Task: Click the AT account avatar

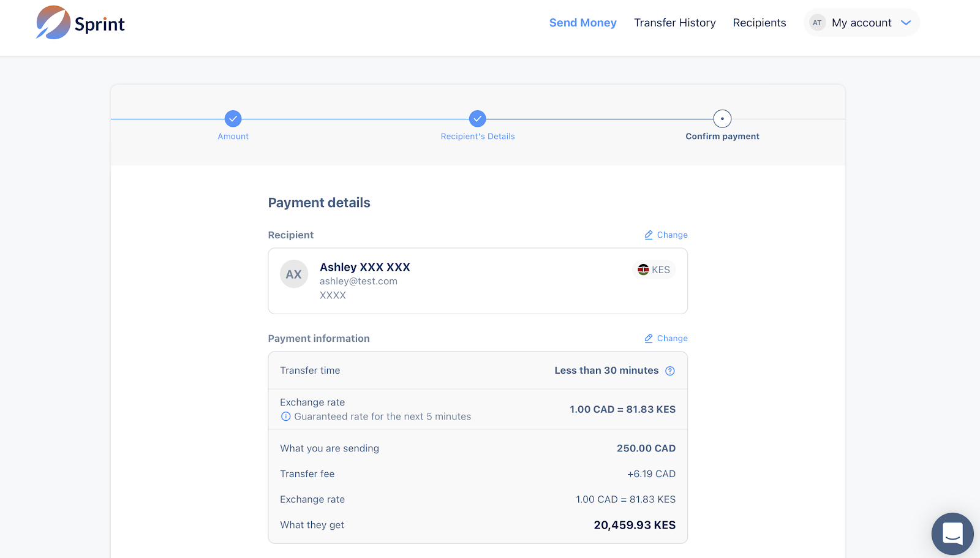Action: pyautogui.click(x=817, y=23)
